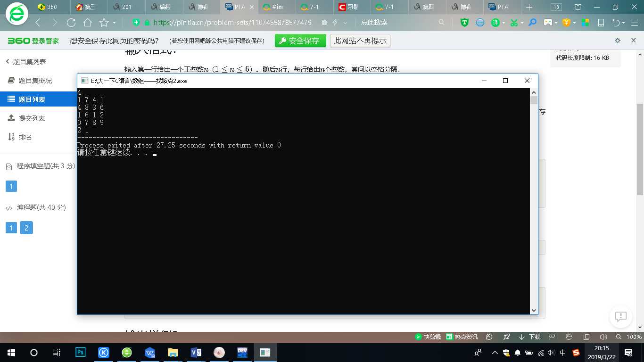Switch to the 习题 tab
This screenshot has width=644, height=362.
pos(352,7)
